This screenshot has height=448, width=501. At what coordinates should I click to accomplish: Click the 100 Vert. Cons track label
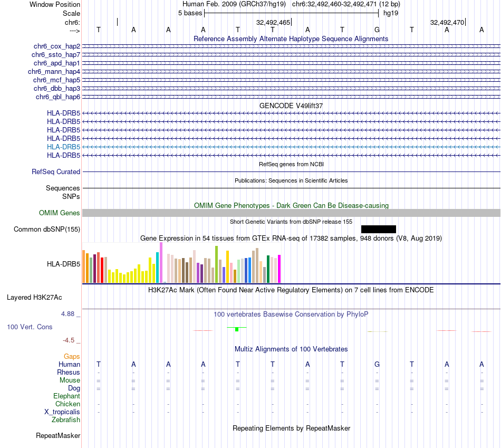(x=30, y=327)
